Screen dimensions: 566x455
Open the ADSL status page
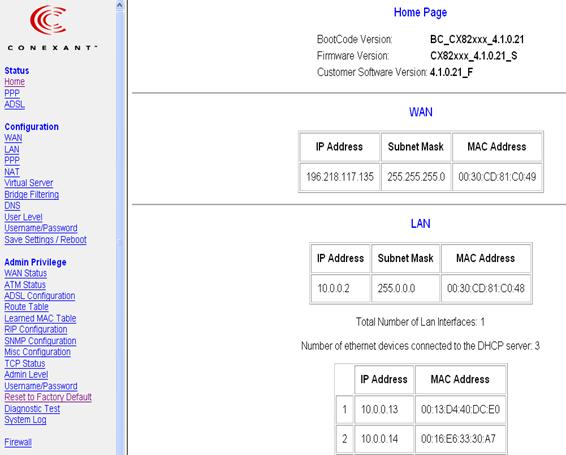point(14,105)
